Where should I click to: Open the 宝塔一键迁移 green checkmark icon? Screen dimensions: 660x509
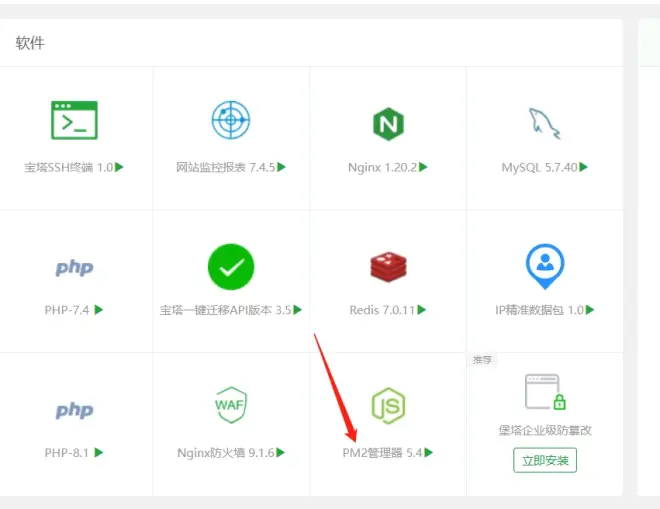click(231, 266)
